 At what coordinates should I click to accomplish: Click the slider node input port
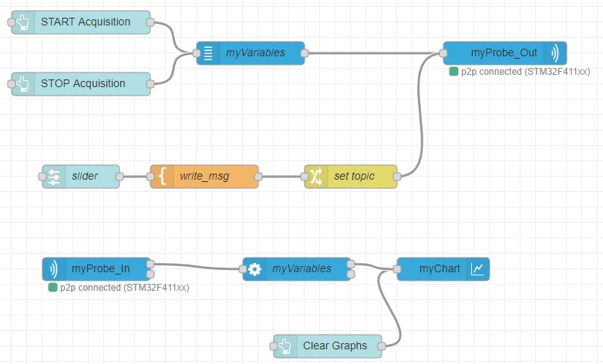pos(42,177)
